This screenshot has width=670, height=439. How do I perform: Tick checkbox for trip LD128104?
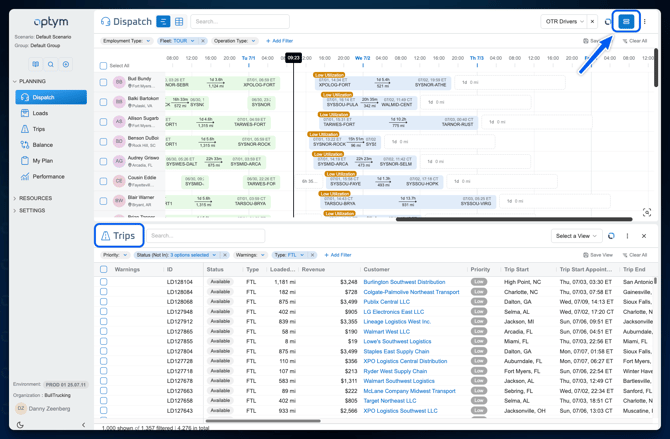pos(103,282)
